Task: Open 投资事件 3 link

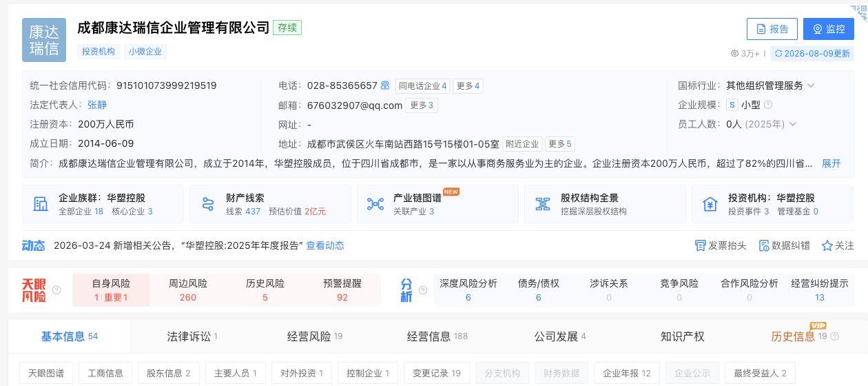Action: pos(748,212)
